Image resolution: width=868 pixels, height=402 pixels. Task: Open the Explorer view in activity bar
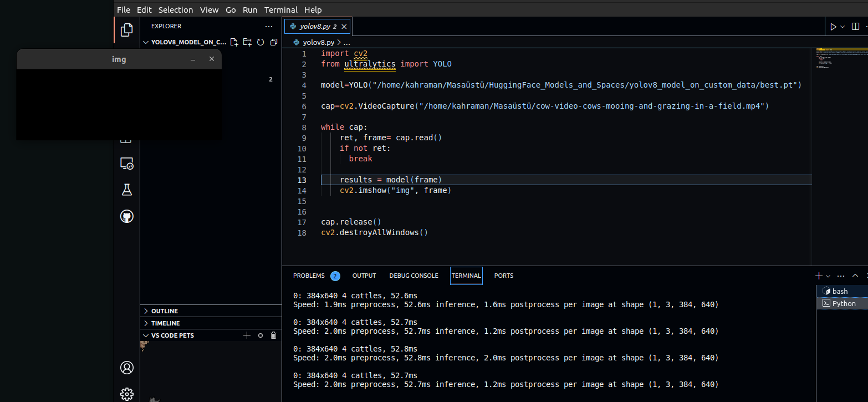(127, 30)
